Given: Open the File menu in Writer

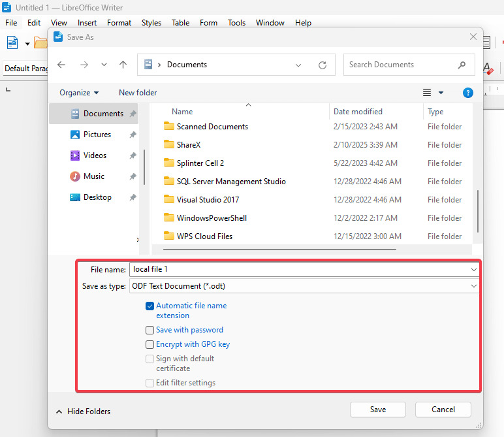Looking at the screenshot, I should tap(11, 23).
